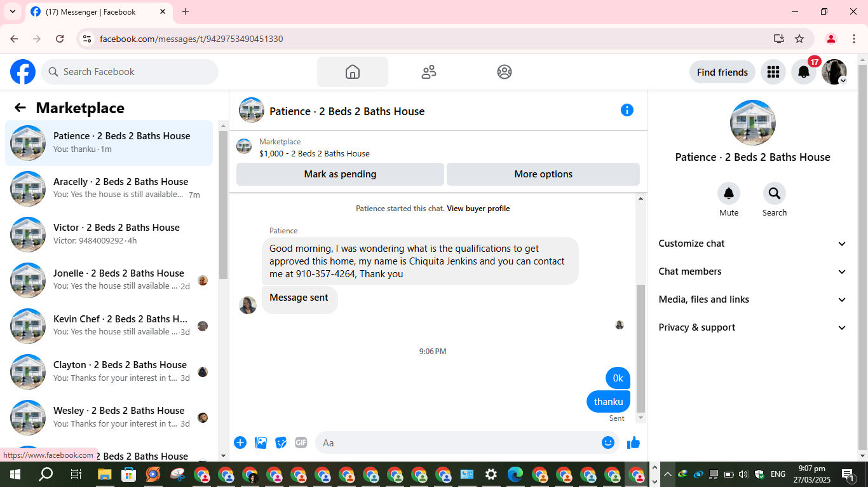Show hidden system tray icons

(668, 474)
